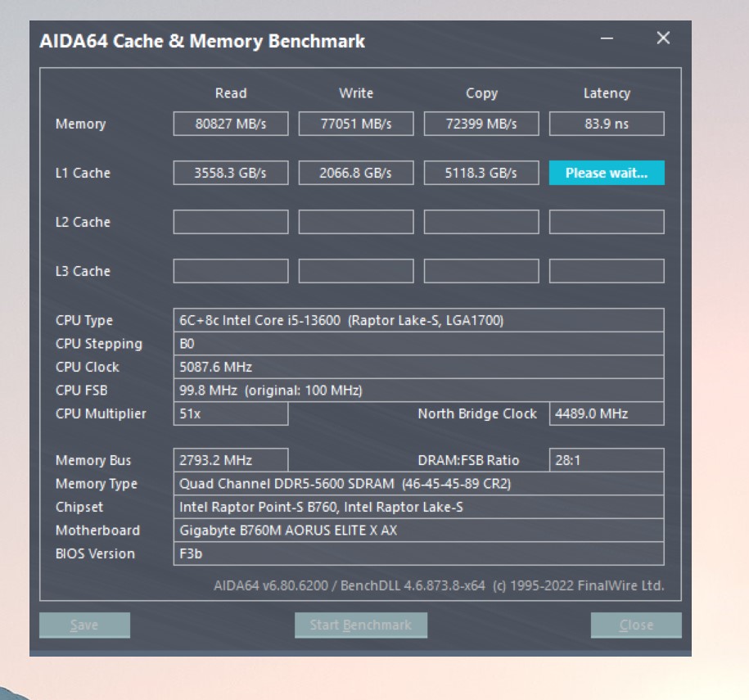Select Memory Latency value 83.9 ns
Viewport: 749px width, 700px height.
[607, 124]
